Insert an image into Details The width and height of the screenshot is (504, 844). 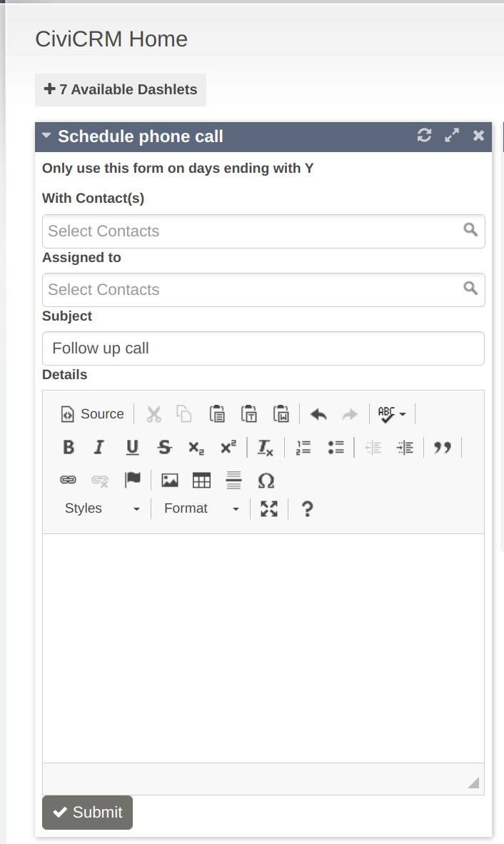click(x=170, y=481)
